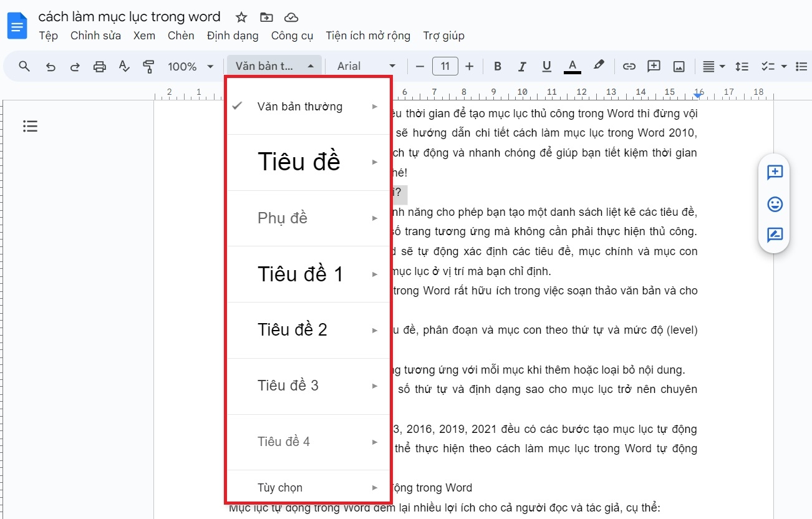Open the search menus magnifier
Viewport: 812px width, 519px height.
click(24, 66)
